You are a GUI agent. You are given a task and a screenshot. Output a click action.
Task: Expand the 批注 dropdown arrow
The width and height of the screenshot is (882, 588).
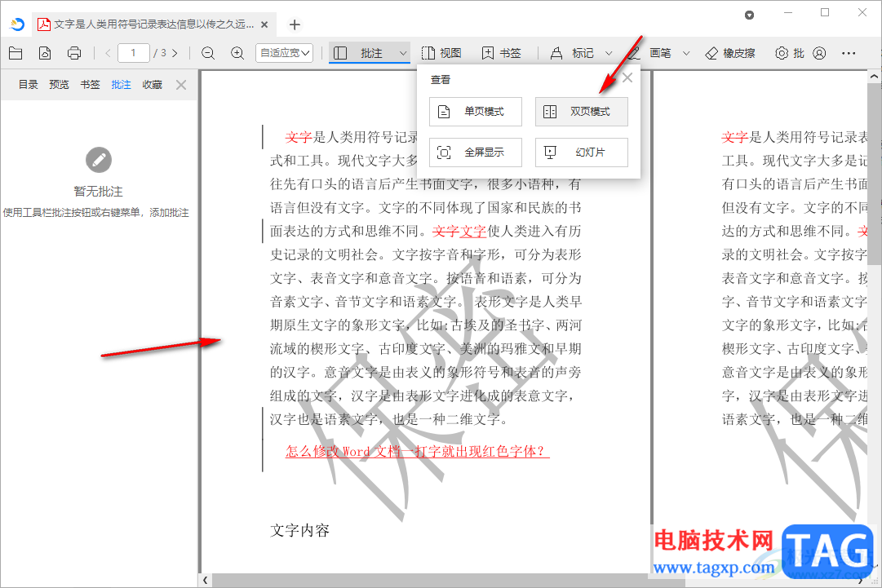(x=403, y=53)
